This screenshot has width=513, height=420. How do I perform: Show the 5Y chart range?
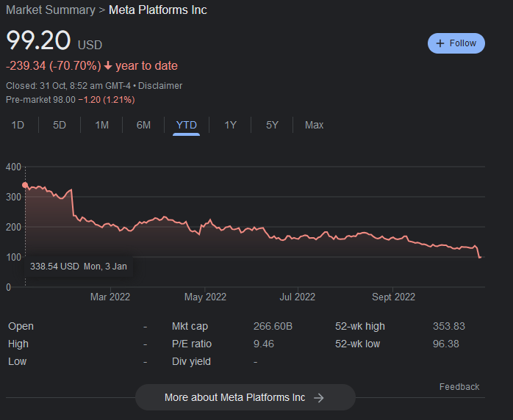click(272, 125)
